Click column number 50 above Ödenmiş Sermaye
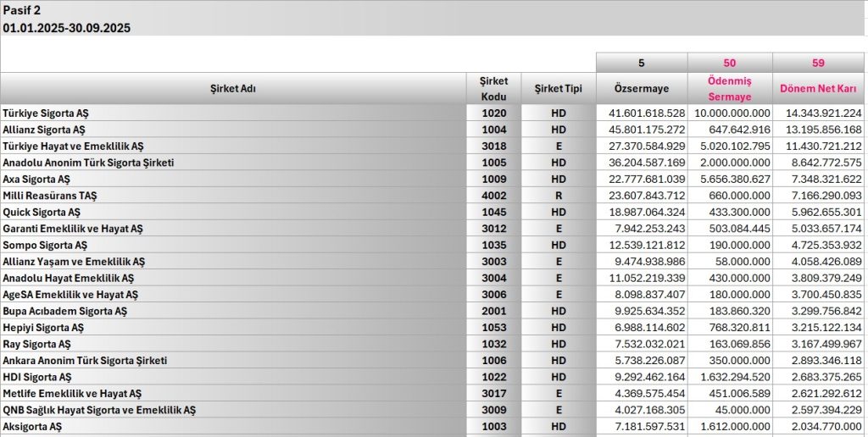This screenshot has height=437, width=868. coord(729,63)
